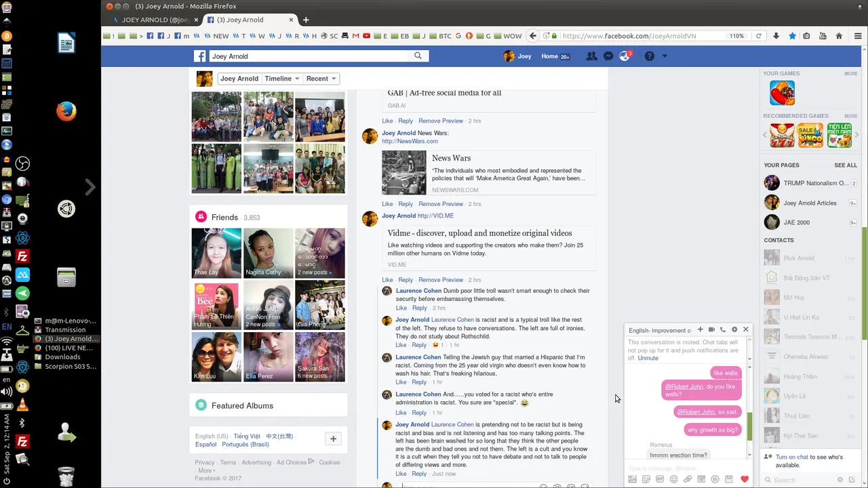Open the Firefox hamburger menu

(858, 36)
